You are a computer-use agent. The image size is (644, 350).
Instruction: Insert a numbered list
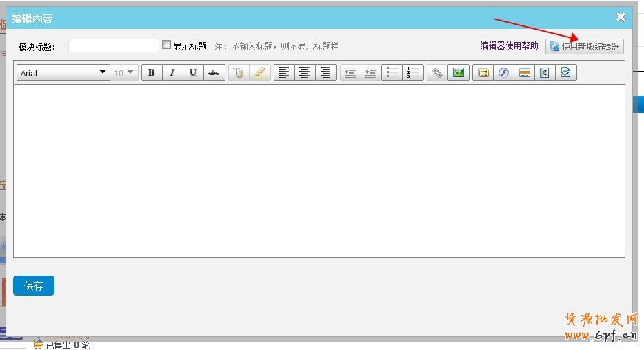(412, 73)
